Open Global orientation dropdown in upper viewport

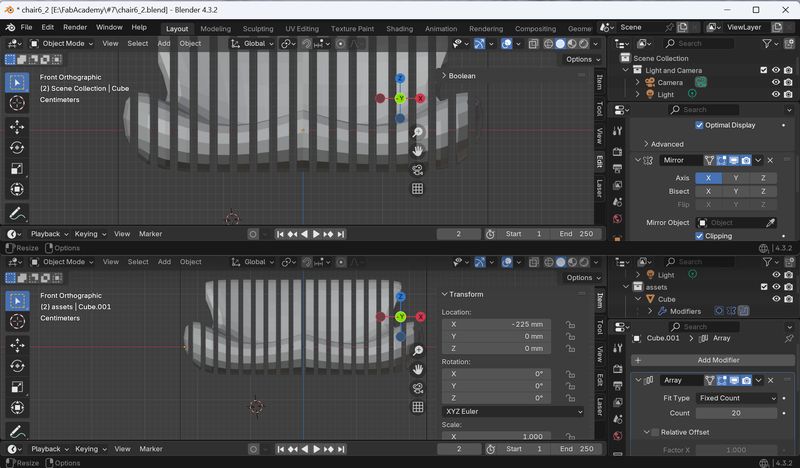click(253, 44)
